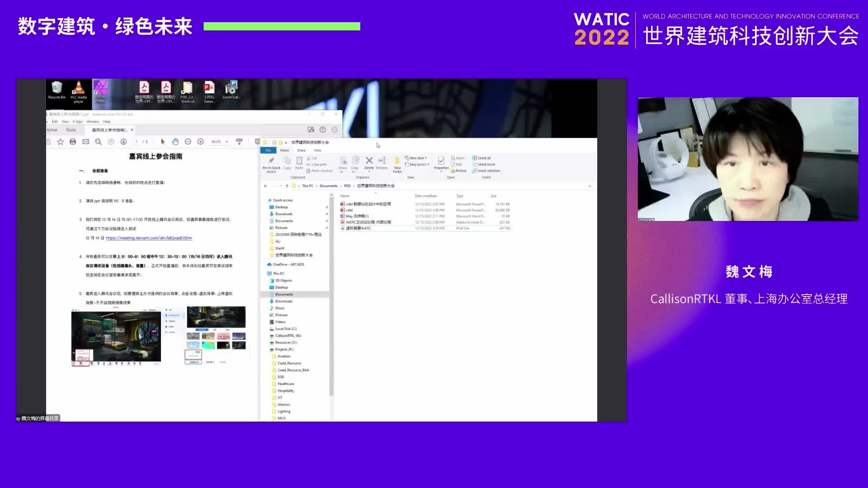Click the print icon in Acrobat toolbar
The height and width of the screenshot is (488, 868).
point(73,142)
